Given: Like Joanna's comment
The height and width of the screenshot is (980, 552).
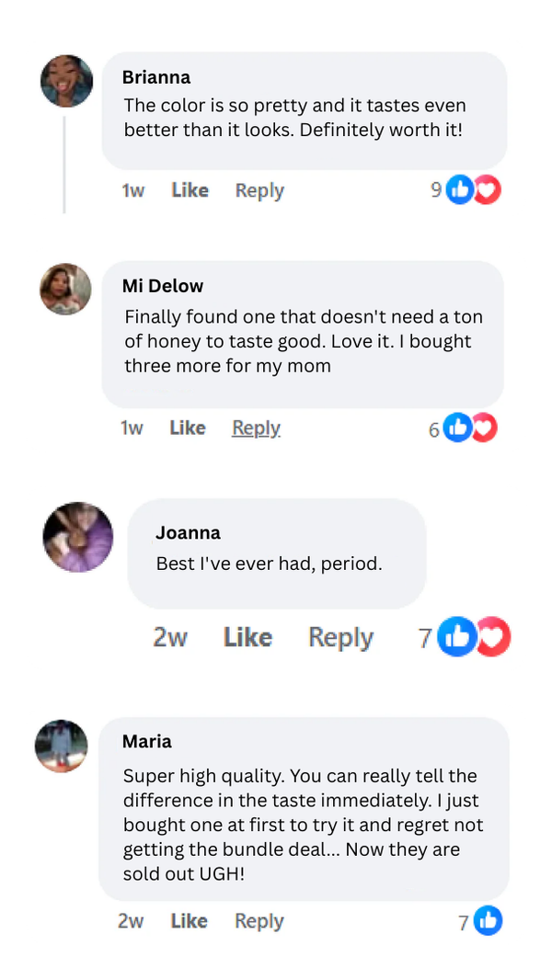Looking at the screenshot, I should point(247,637).
